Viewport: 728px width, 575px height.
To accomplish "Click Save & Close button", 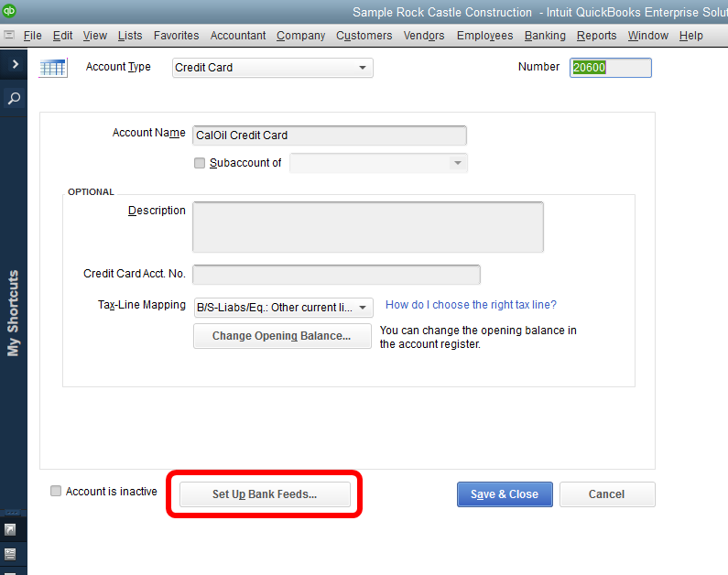I will point(505,494).
